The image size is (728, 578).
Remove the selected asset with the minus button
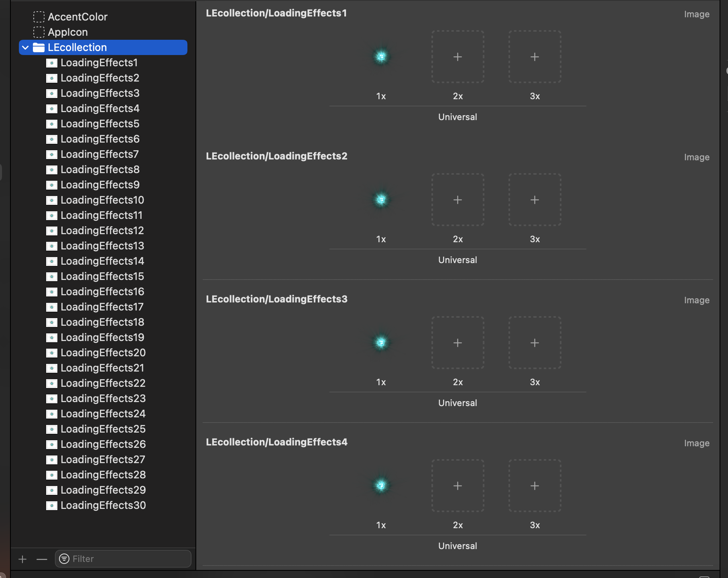(42, 559)
